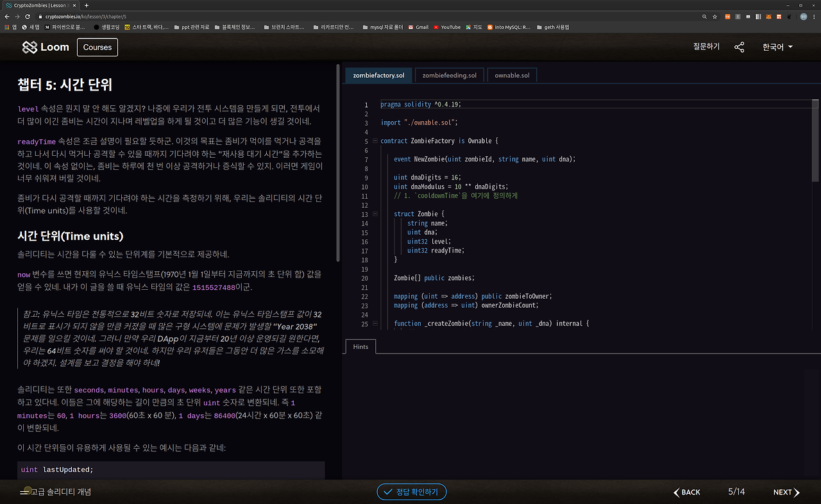The image size is (821, 504).
Task: Open the YouTube bookmark
Action: [447, 27]
